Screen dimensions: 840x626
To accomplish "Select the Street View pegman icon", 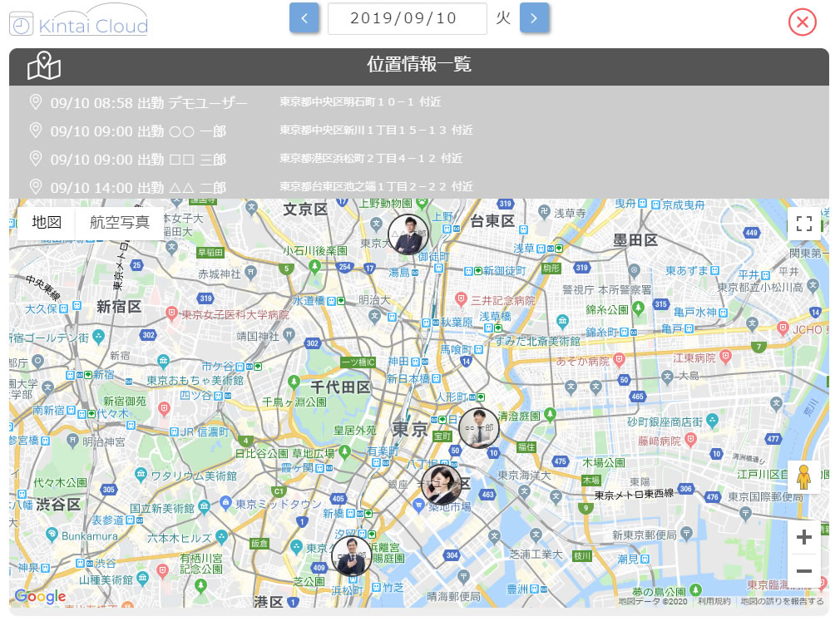I will [803, 477].
